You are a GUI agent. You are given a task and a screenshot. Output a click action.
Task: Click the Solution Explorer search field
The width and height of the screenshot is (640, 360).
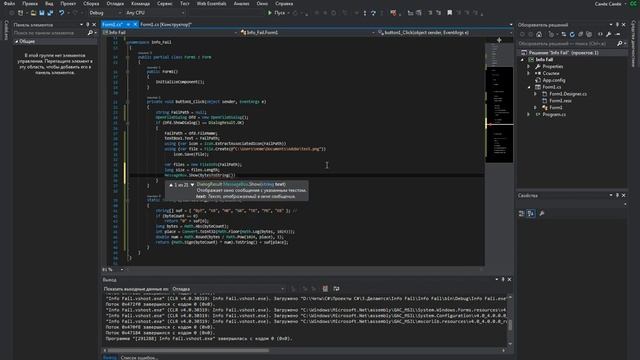(x=567, y=43)
